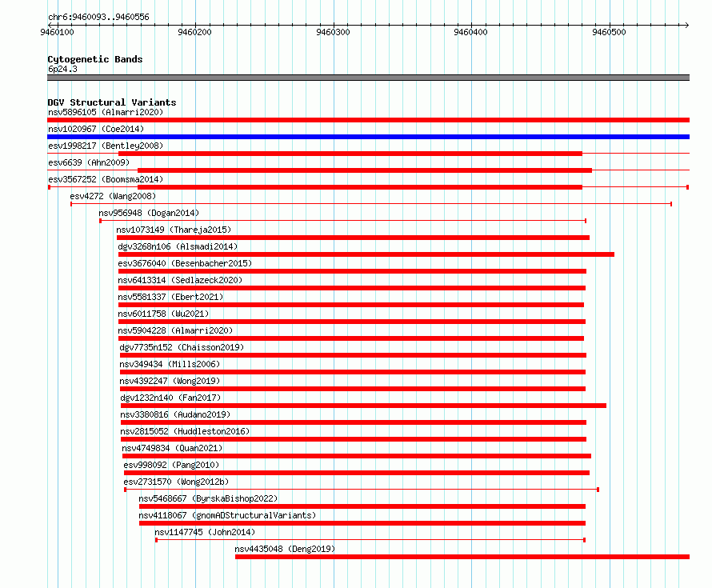Open variant nsv5896105 (Almarri2020) label
Viewport: 712px width, 588px height.
pos(106,112)
